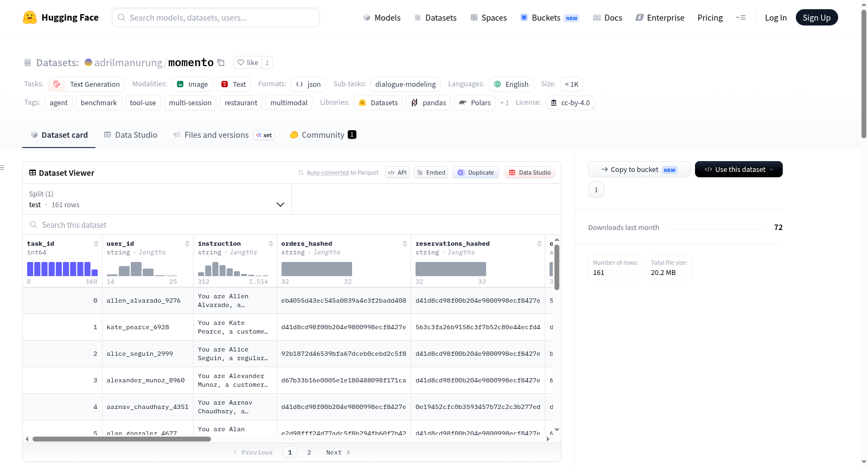Go to Datasets in the top navigation
Screen dimensions: 868x467
436,17
